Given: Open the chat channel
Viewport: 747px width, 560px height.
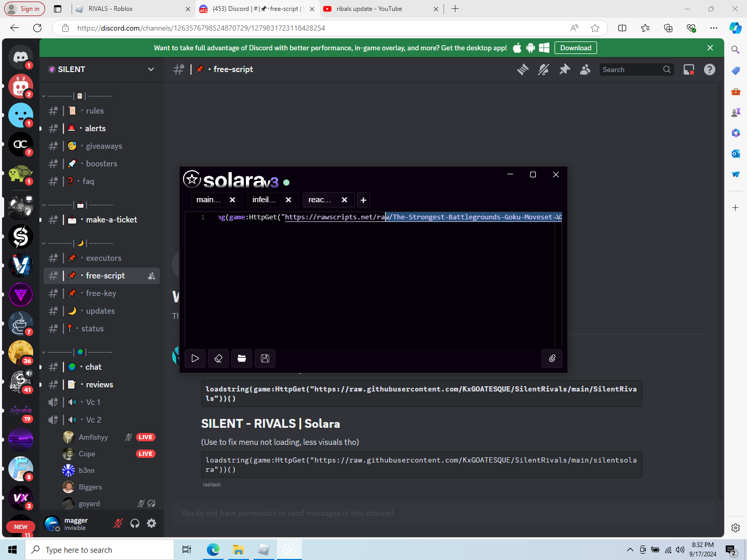Looking at the screenshot, I should (102, 367).
